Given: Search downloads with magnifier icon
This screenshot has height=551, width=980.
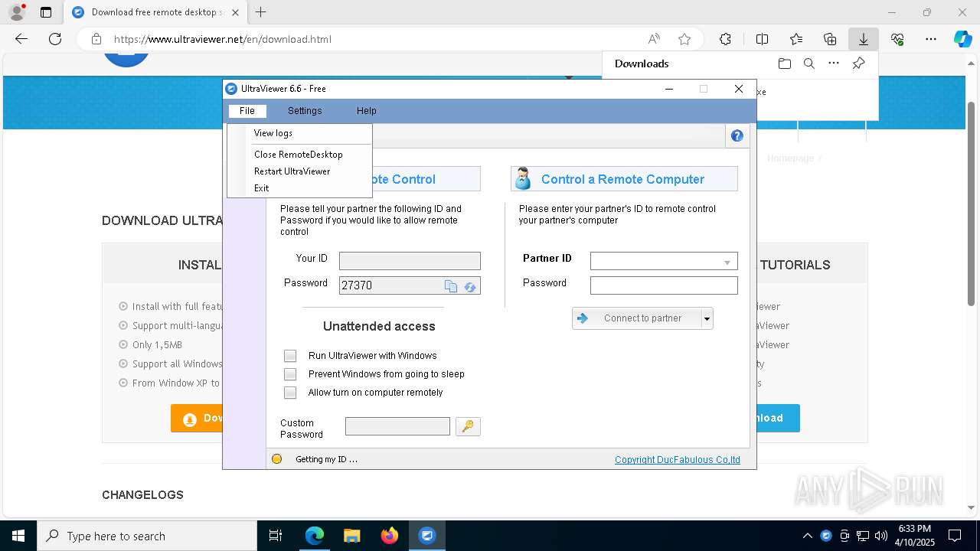Looking at the screenshot, I should click(x=808, y=64).
